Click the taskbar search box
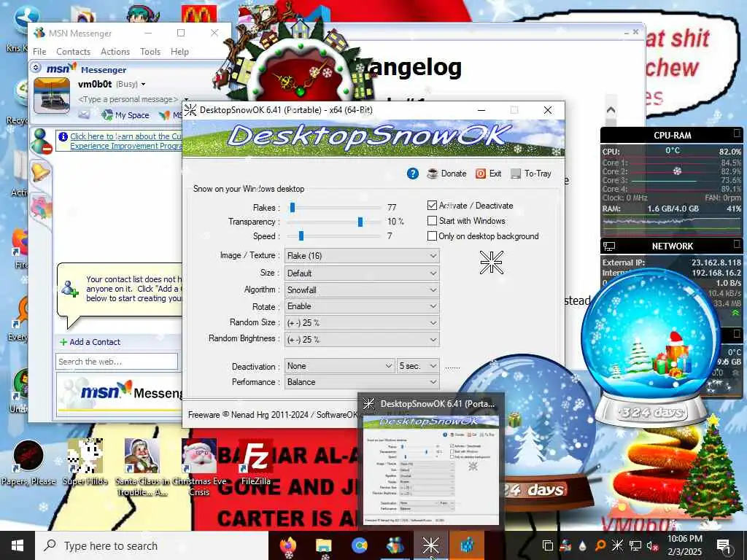This screenshot has width=747, height=560. click(x=152, y=545)
